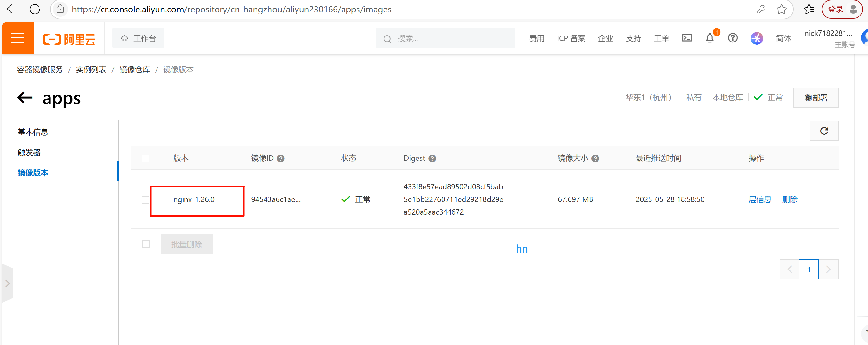868x345 pixels.
Task: Click the 部署 button
Action: 815,98
